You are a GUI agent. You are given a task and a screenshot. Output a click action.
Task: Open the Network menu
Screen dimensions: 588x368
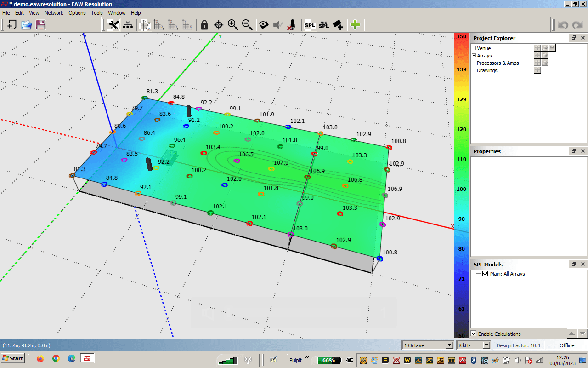(x=54, y=13)
